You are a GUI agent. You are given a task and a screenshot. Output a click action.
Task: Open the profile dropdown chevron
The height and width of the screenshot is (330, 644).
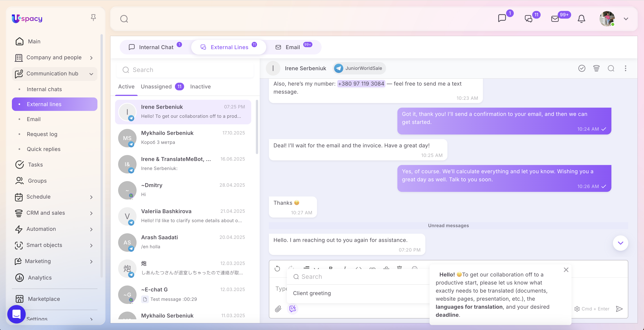pos(626,19)
